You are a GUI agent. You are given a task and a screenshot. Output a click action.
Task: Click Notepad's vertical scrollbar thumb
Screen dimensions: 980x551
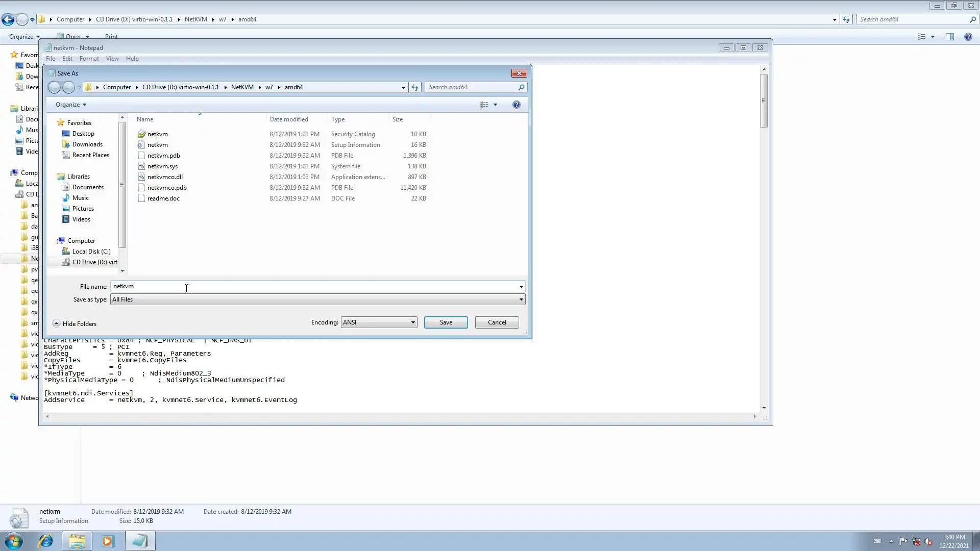coord(764,101)
